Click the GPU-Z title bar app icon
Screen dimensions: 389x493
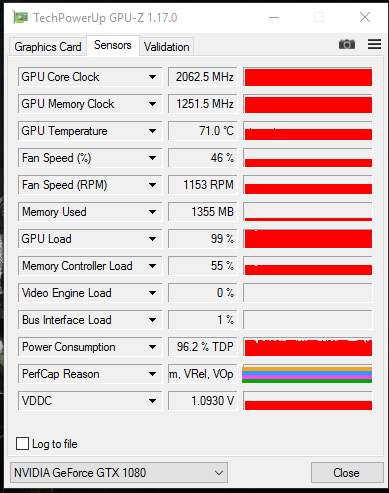(20, 17)
